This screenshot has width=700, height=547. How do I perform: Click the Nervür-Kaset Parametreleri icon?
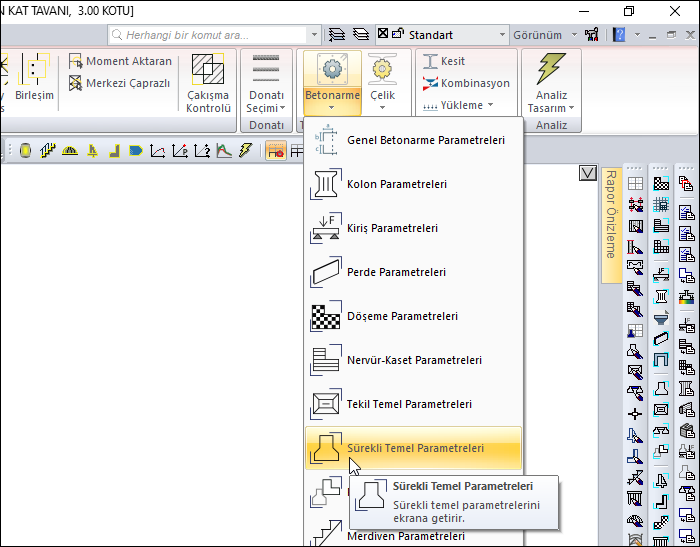pyautogui.click(x=326, y=360)
